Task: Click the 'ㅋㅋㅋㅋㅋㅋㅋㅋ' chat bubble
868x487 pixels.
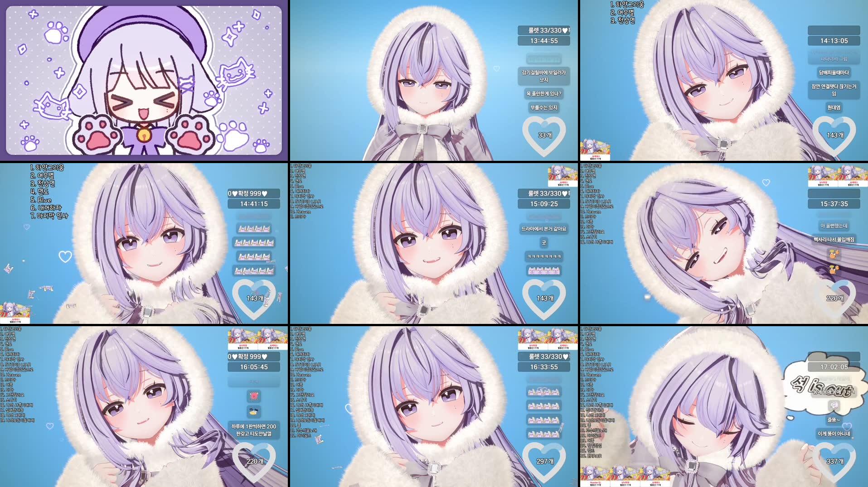Action: click(544, 256)
